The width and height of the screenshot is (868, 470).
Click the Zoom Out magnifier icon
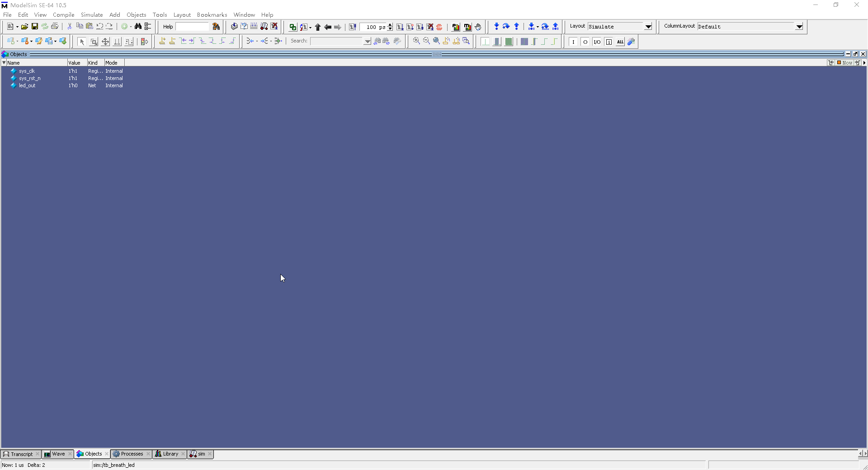(426, 41)
